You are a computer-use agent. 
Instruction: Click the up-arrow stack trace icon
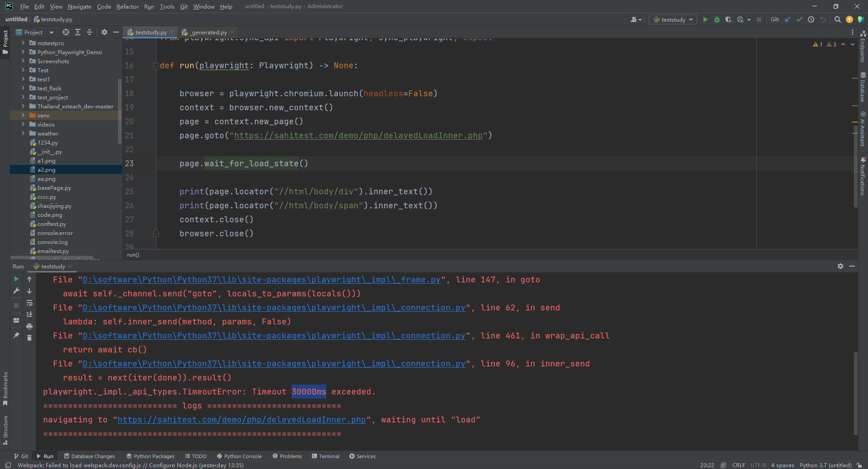29,279
